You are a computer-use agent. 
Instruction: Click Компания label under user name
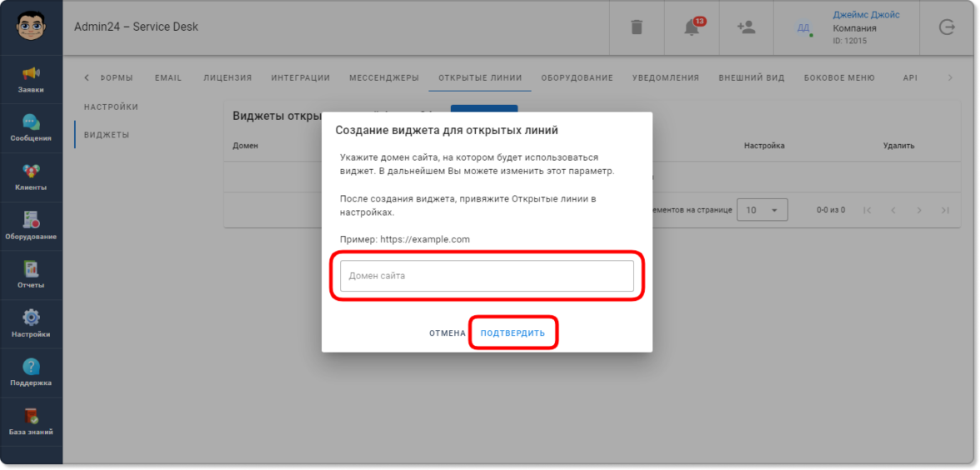pyautogui.click(x=854, y=28)
